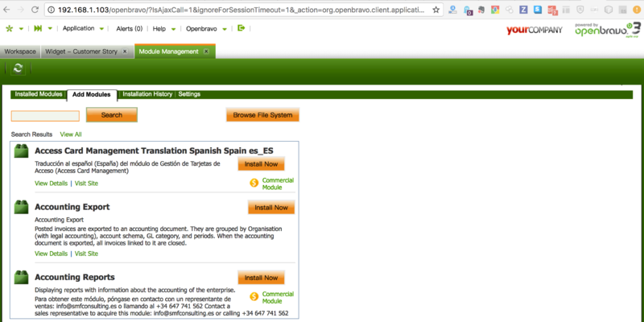Expand the Application menu dropdown
Screen dimensions: 644x322
click(x=101, y=29)
